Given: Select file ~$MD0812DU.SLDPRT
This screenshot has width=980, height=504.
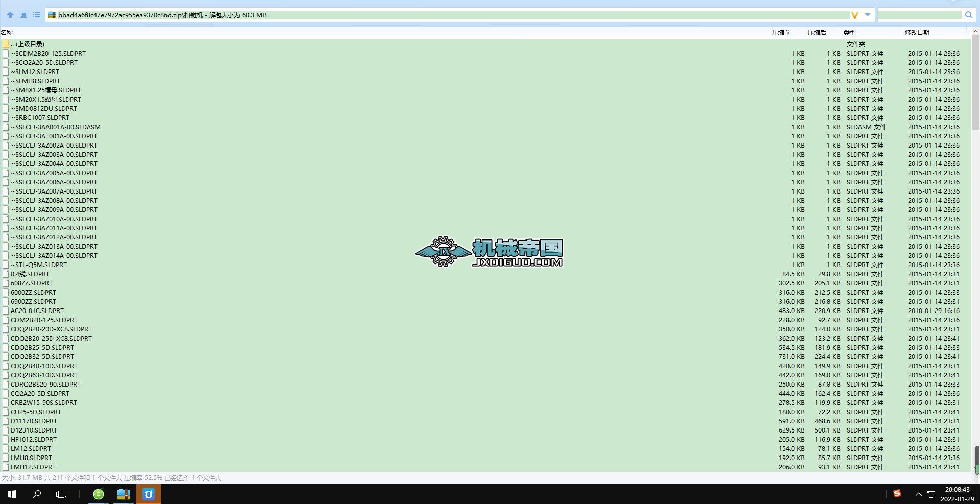Looking at the screenshot, I should point(44,109).
